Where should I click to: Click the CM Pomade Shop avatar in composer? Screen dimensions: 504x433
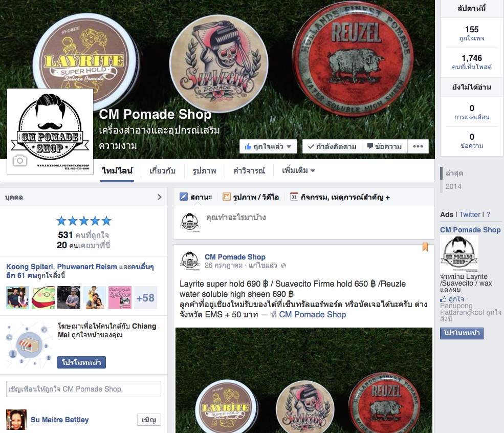click(190, 222)
